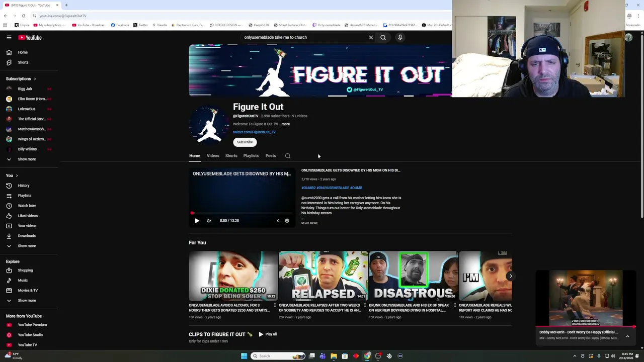The image size is (644, 362).
Task: Click the YouTube logo
Action: coord(30,38)
